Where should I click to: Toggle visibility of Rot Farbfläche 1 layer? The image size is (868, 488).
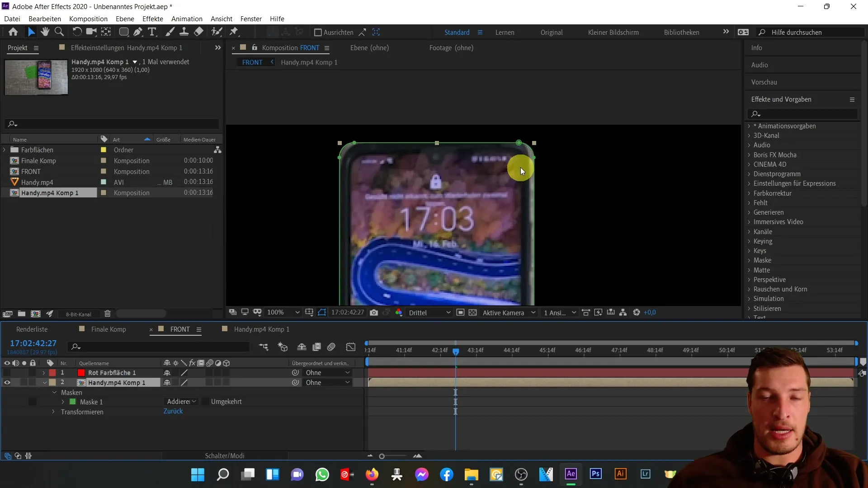pos(7,372)
